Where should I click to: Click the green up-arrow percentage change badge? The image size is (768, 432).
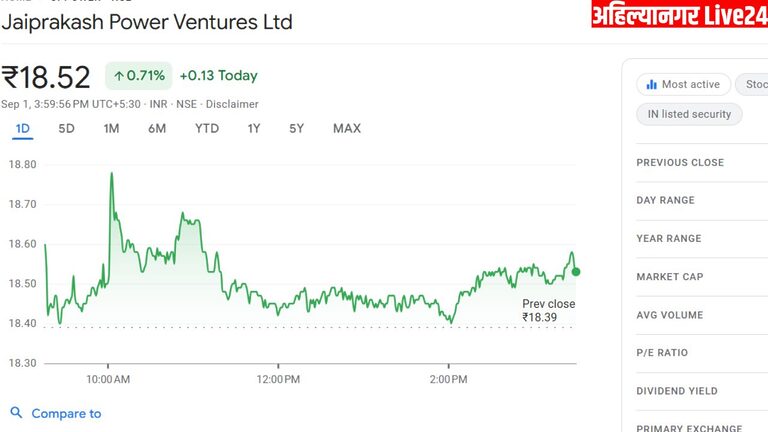click(x=138, y=76)
